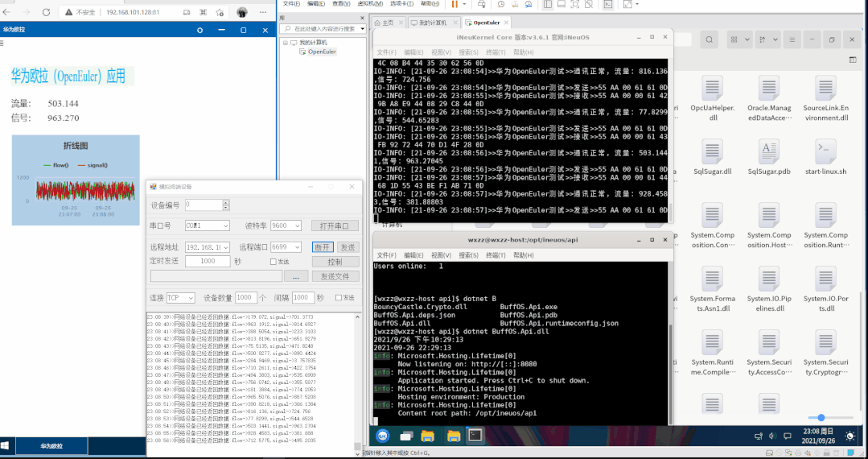Open VMware 查看(V) menu
The width and height of the screenshot is (868, 459).
[341, 3]
